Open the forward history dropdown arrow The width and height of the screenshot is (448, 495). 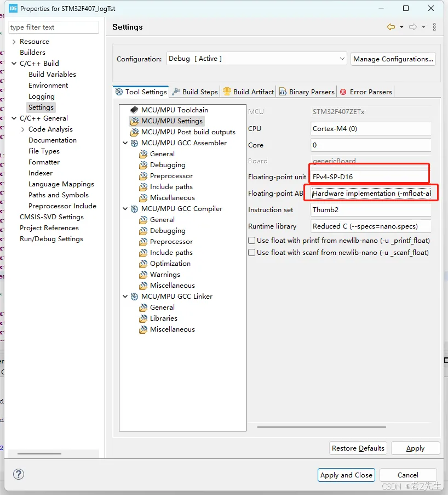pyautogui.click(x=424, y=27)
